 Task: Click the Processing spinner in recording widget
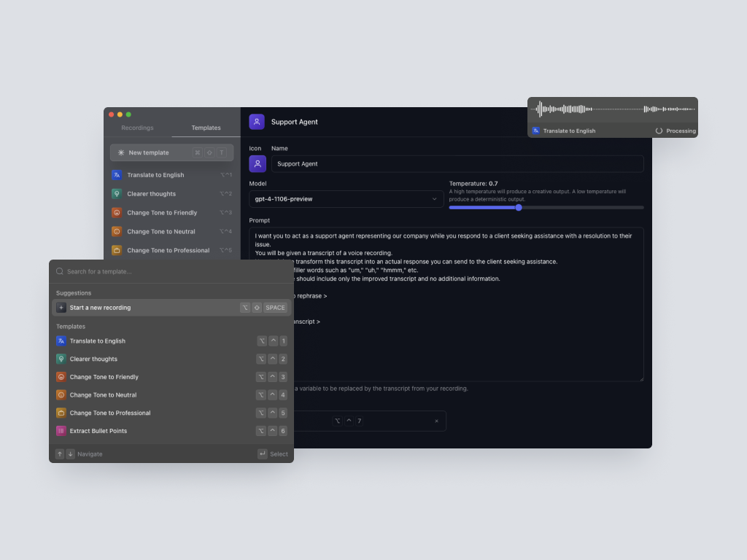point(659,131)
